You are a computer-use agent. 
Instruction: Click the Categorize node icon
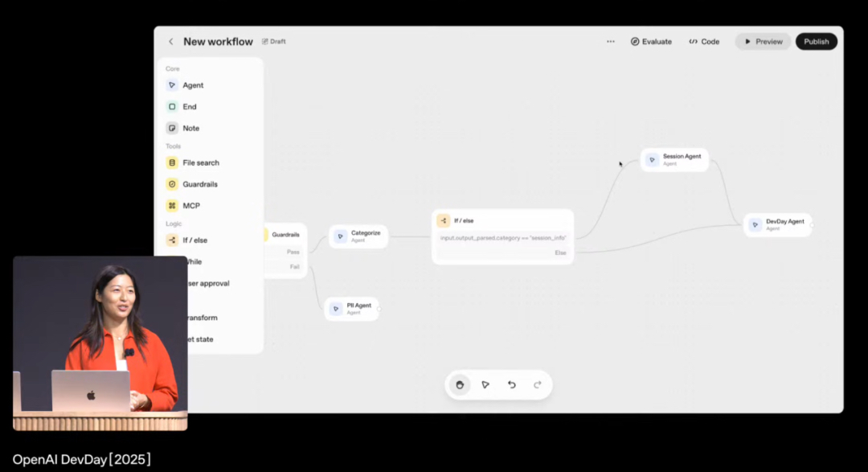[x=341, y=236]
